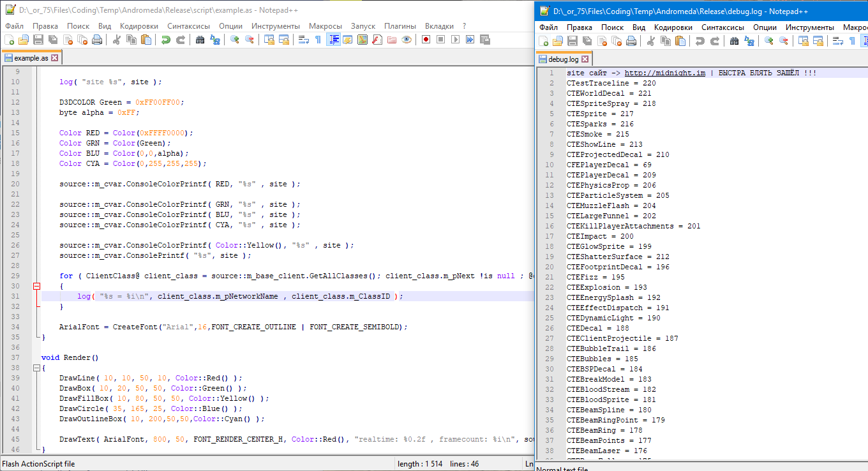Click the log( "site %s", site ) line
The width and height of the screenshot is (868, 471).
click(110, 82)
